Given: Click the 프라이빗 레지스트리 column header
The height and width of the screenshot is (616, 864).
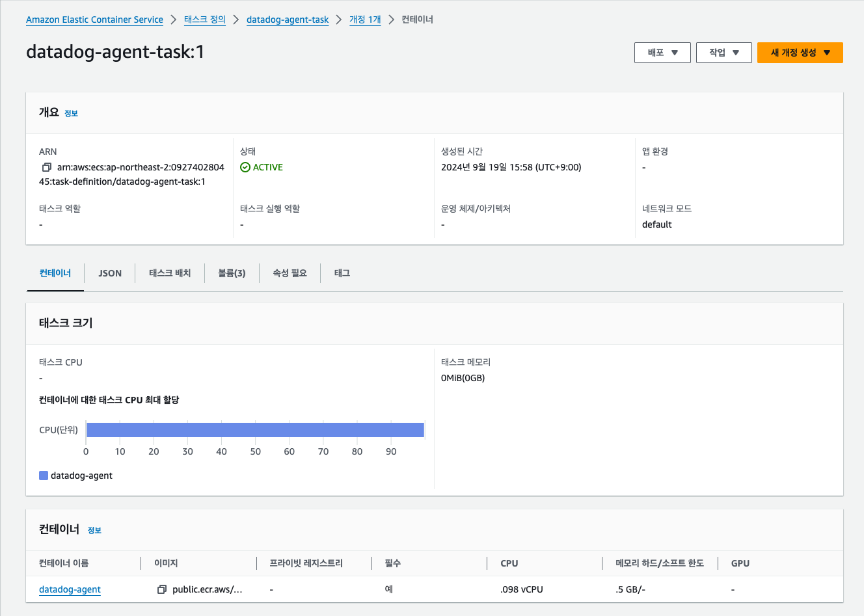Looking at the screenshot, I should tap(306, 563).
